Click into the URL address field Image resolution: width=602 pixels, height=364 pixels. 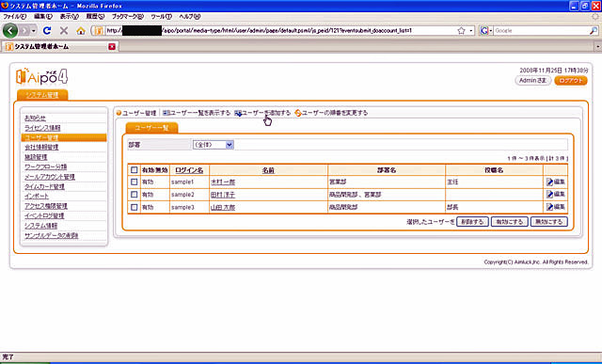pos(280,31)
